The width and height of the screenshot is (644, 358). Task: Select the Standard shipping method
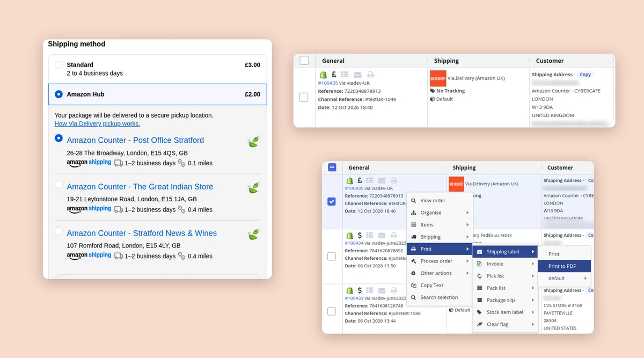(58, 65)
